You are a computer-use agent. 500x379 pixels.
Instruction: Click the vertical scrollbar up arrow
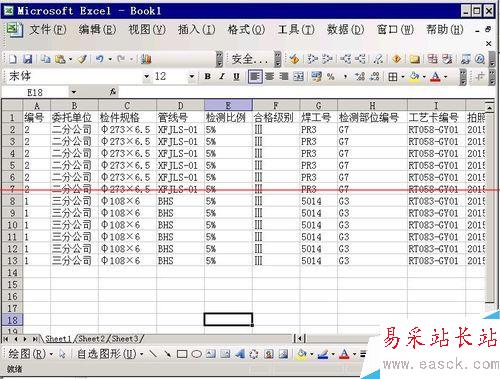coord(489,107)
